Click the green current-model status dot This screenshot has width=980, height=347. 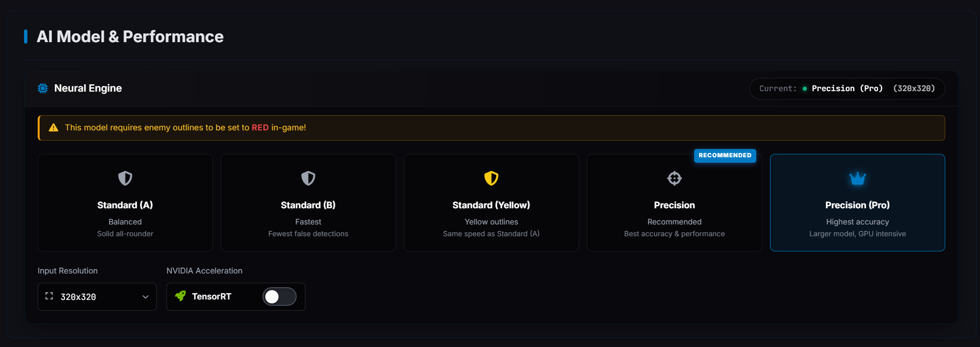tap(805, 89)
